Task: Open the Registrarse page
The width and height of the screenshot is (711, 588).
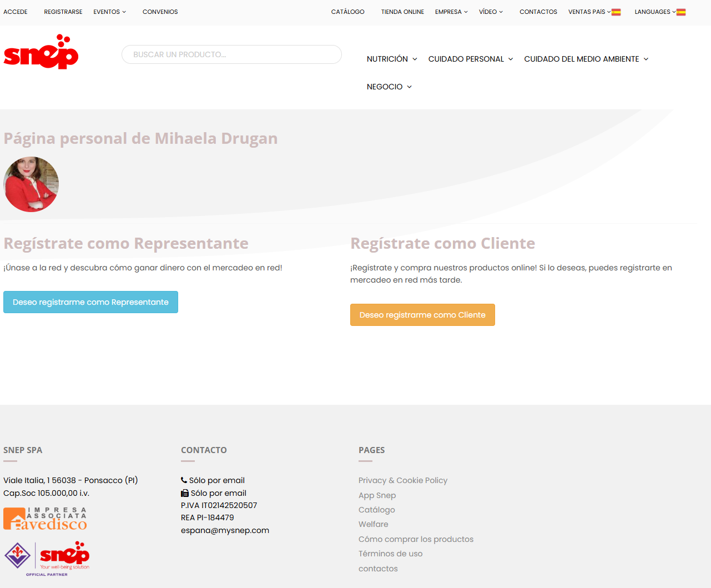Action: point(63,12)
